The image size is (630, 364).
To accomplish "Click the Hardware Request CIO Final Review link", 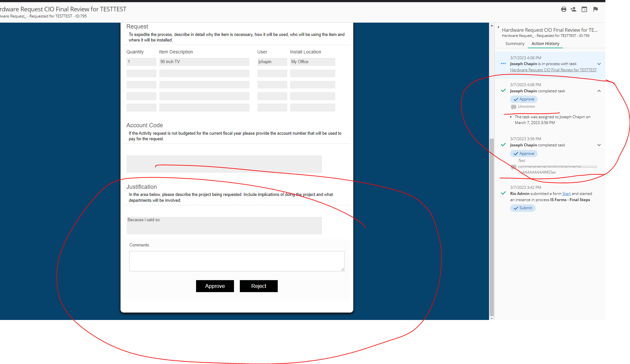I will (x=554, y=70).
